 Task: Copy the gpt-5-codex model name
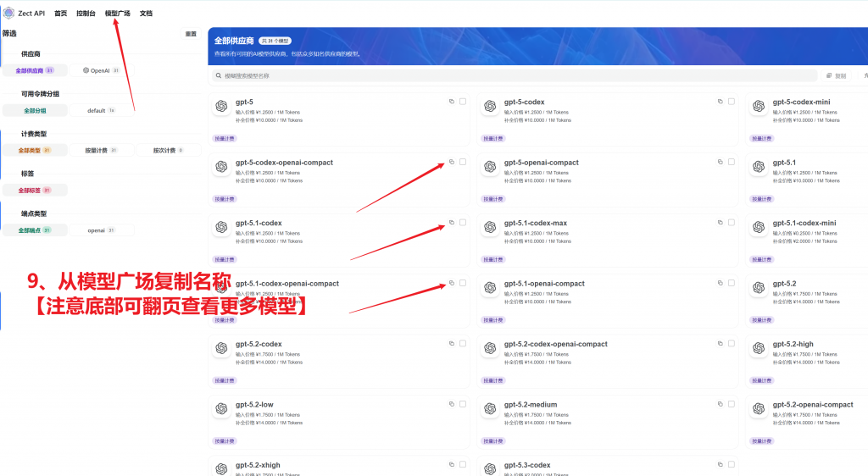click(721, 102)
